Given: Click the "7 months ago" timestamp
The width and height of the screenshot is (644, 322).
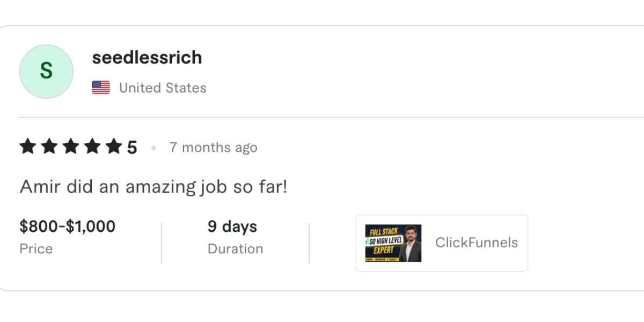Looking at the screenshot, I should tap(213, 148).
